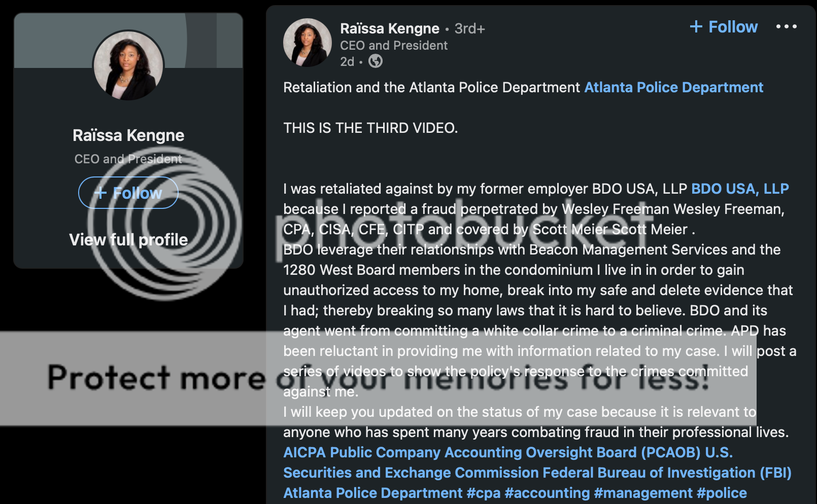Screen dimensions: 817x504
Task: Select the #accounting hashtag
Action: pos(548,493)
